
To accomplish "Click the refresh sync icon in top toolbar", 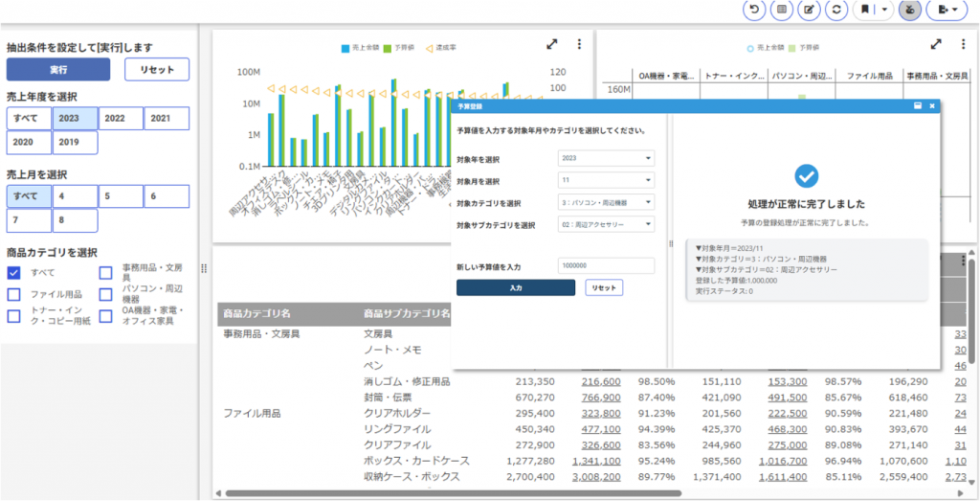I will 838,11.
